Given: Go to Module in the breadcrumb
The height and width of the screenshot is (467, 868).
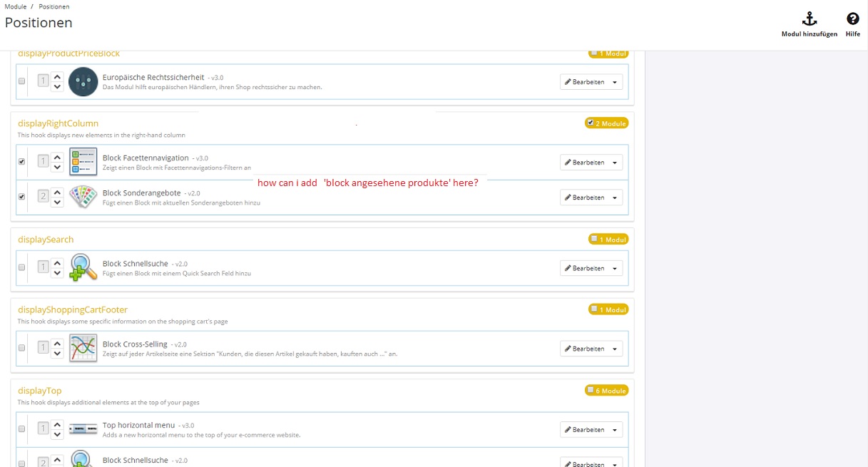Looking at the screenshot, I should (15, 6).
